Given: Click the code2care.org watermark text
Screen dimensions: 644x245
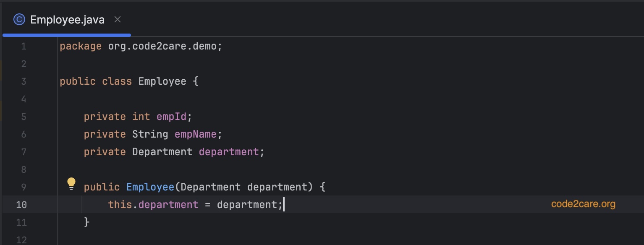Looking at the screenshot, I should pyautogui.click(x=583, y=204).
